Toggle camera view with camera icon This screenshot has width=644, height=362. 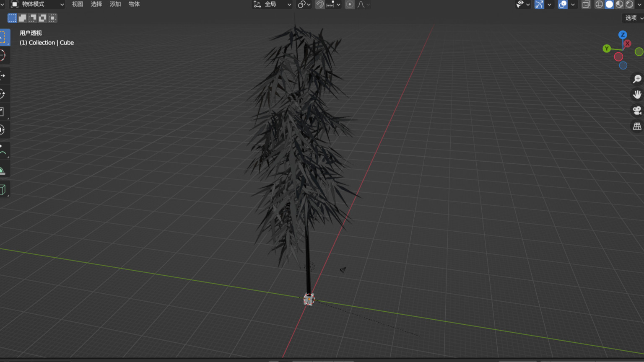pyautogui.click(x=637, y=111)
